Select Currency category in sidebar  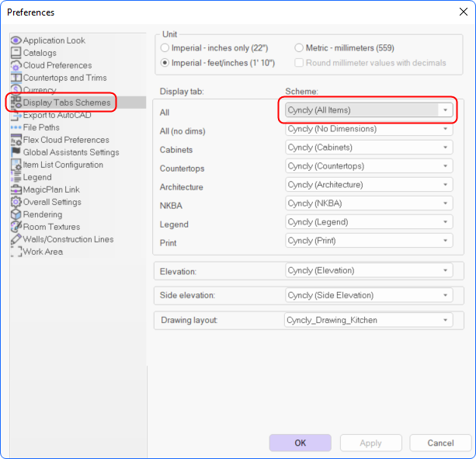(40, 90)
